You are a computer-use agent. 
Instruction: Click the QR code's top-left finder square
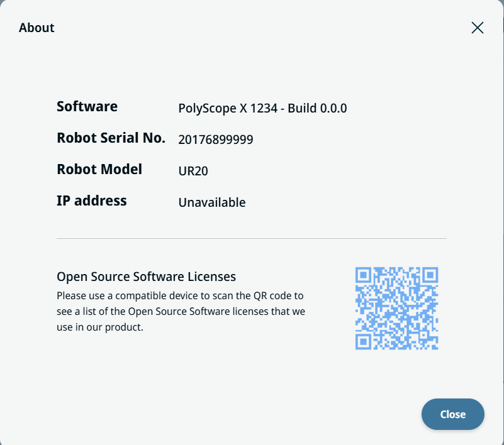tap(363, 275)
